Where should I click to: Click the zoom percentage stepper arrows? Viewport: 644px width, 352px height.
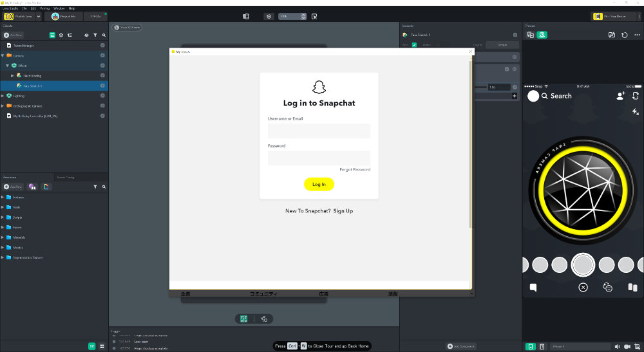(x=303, y=17)
